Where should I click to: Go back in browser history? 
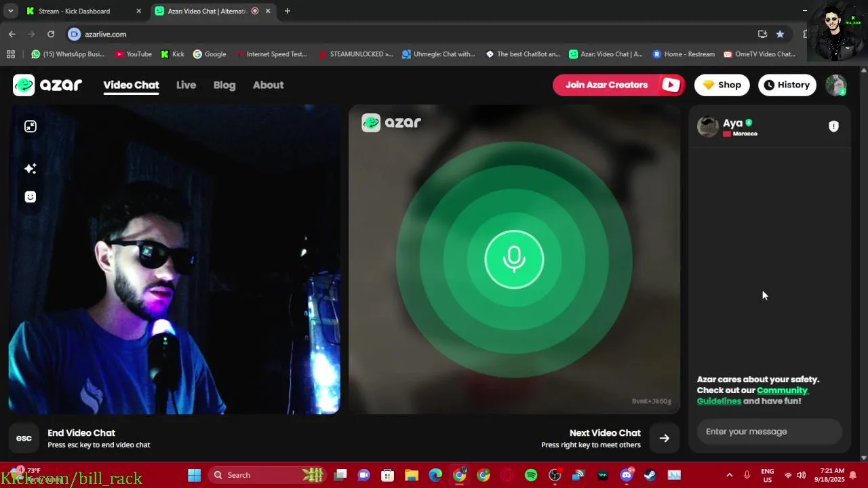pos(12,34)
